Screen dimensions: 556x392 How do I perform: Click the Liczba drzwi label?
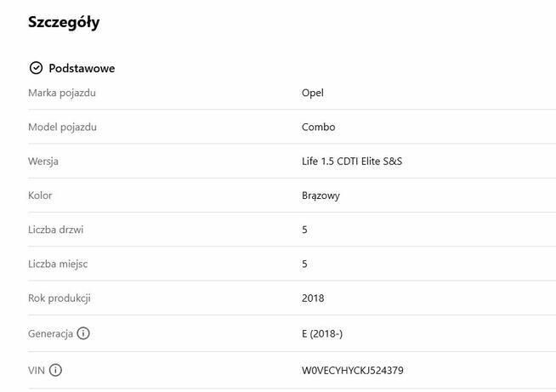[56, 230]
